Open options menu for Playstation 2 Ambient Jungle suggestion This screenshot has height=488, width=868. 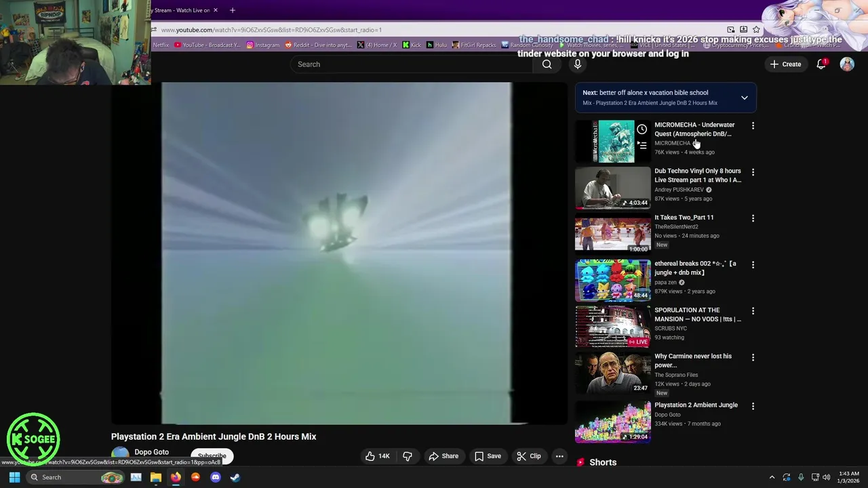click(753, 406)
